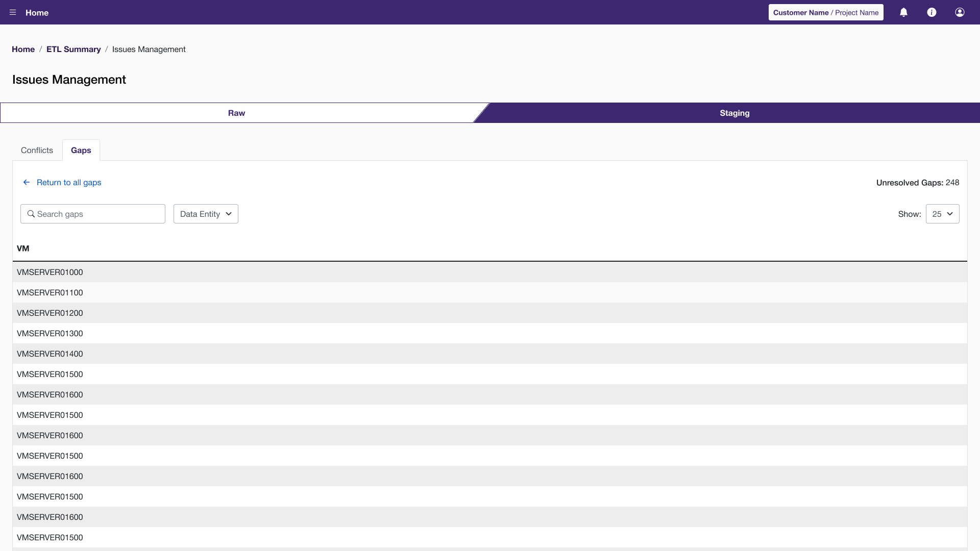Click the back arrow beside Return to all gaps
This screenshot has height=551, width=980.
pos(27,182)
